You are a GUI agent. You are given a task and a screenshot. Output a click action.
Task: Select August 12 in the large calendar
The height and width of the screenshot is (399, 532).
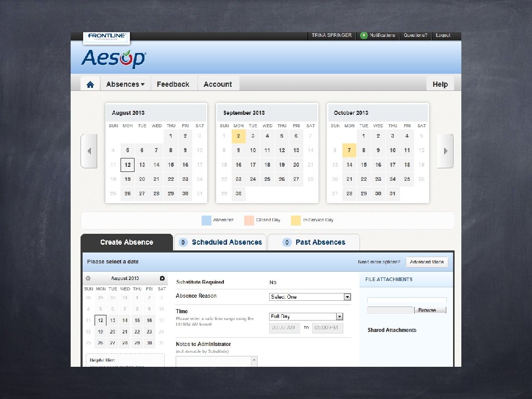(x=128, y=165)
